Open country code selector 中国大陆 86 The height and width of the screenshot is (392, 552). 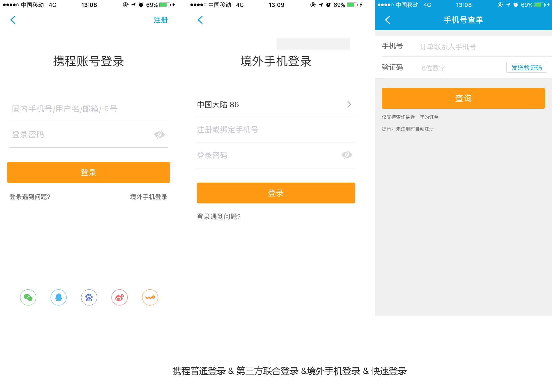point(276,105)
